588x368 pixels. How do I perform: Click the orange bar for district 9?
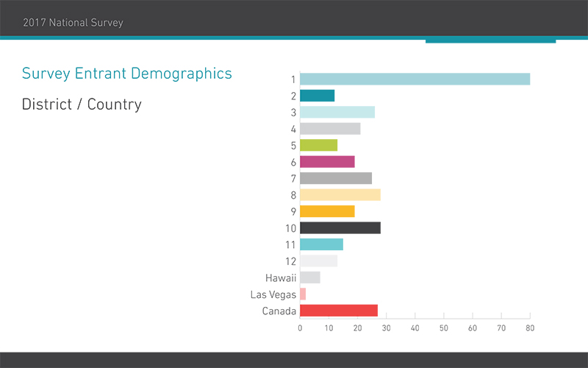click(327, 211)
